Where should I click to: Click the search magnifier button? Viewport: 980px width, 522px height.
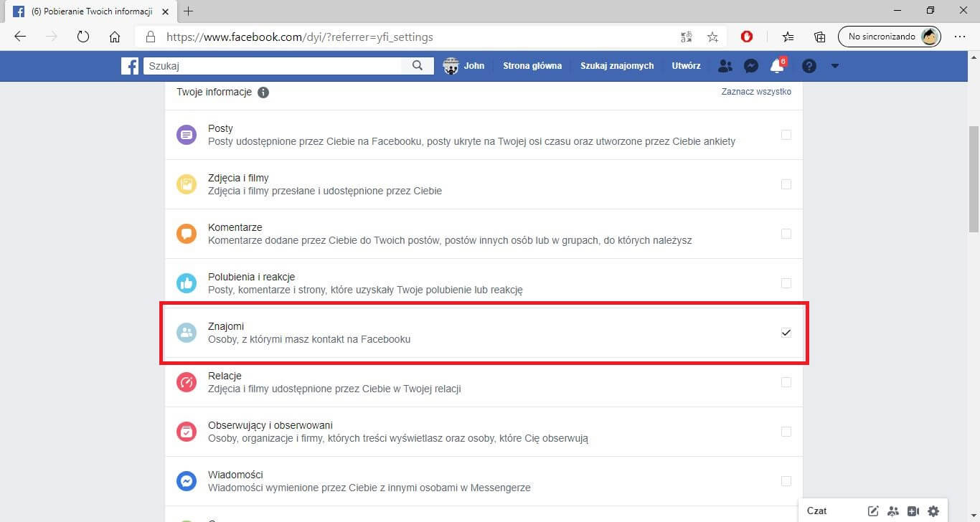[418, 66]
